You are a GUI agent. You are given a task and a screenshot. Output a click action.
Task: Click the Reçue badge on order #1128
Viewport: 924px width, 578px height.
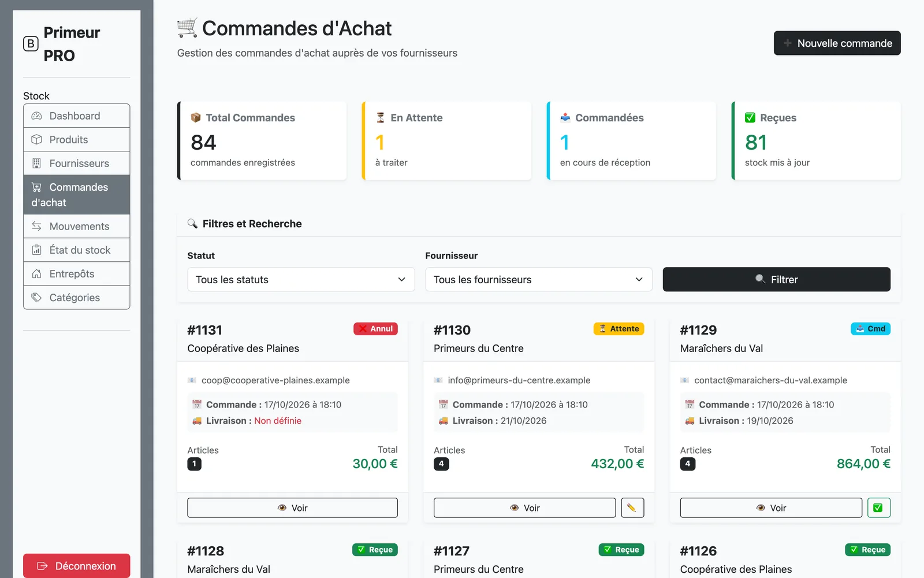click(x=375, y=550)
